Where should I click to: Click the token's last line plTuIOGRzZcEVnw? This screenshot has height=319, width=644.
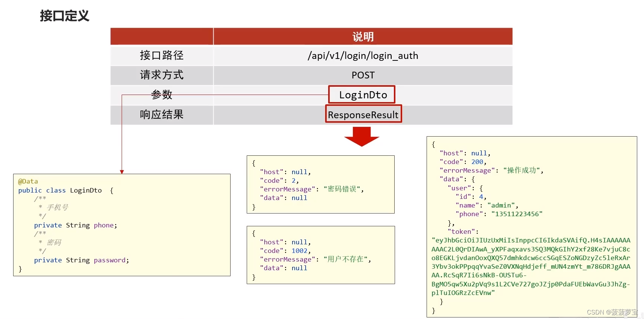tap(463, 293)
